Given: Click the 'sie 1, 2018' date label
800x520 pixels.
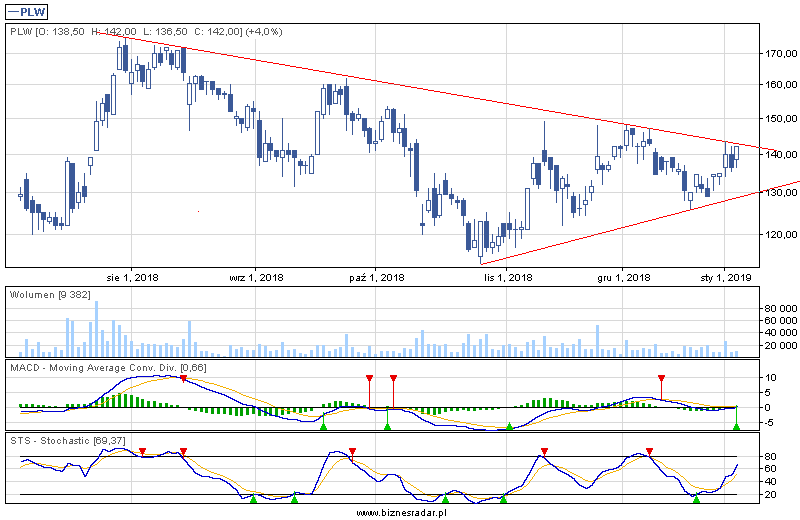Looking at the screenshot, I should tap(132, 277).
